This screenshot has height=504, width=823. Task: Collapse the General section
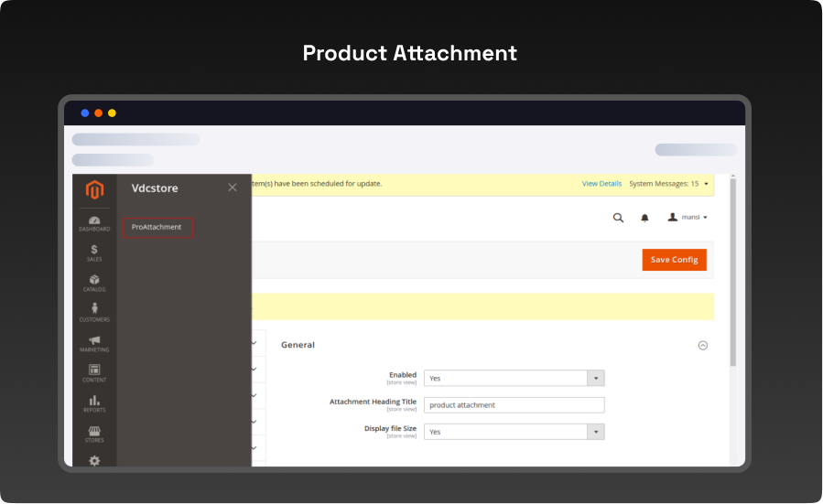(x=703, y=346)
